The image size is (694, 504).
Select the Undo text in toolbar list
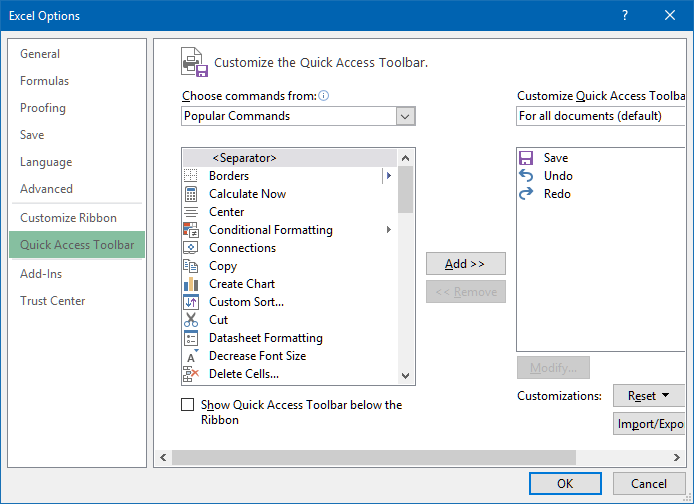pyautogui.click(x=558, y=176)
